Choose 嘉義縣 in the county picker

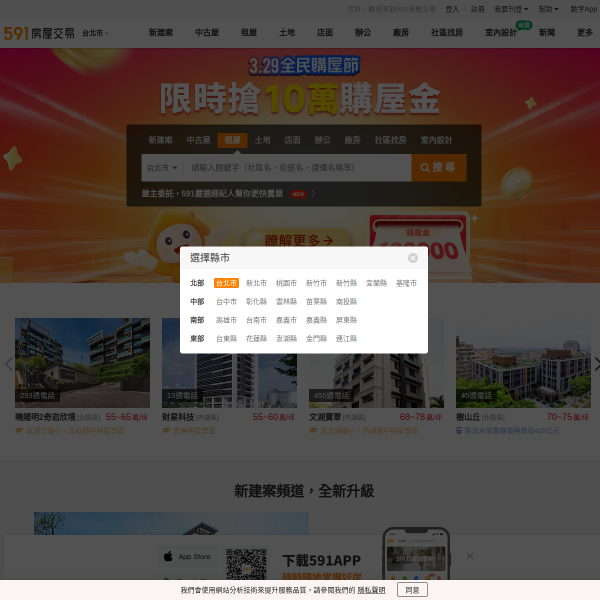pos(316,320)
